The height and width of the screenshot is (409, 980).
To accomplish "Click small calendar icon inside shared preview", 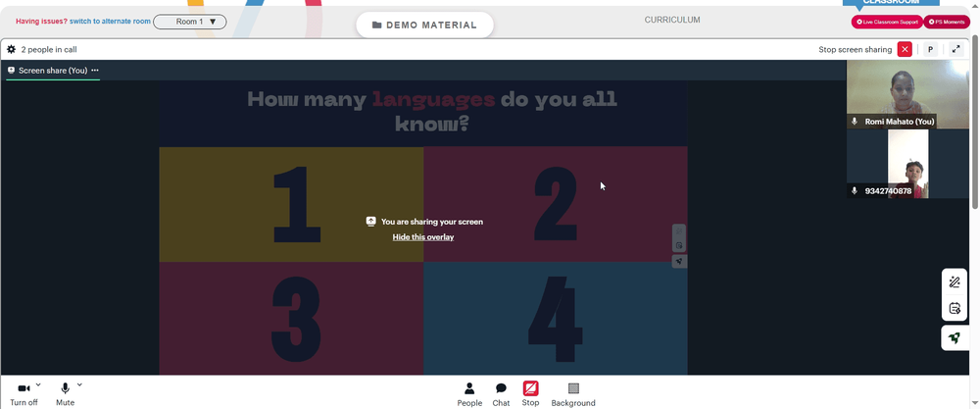I will pyautogui.click(x=679, y=246).
